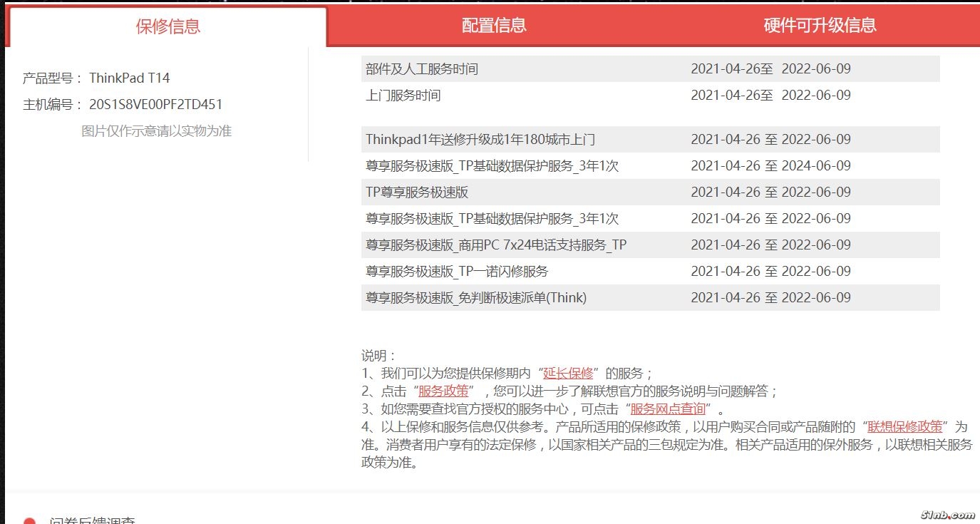Click the 延长保修 link
Viewport: 980px width, 524px height.
click(568, 373)
